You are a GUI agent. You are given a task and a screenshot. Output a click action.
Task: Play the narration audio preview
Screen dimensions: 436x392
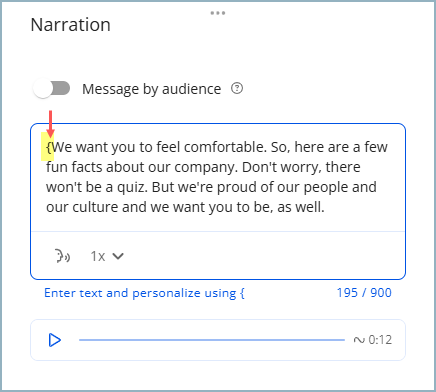pyautogui.click(x=55, y=340)
